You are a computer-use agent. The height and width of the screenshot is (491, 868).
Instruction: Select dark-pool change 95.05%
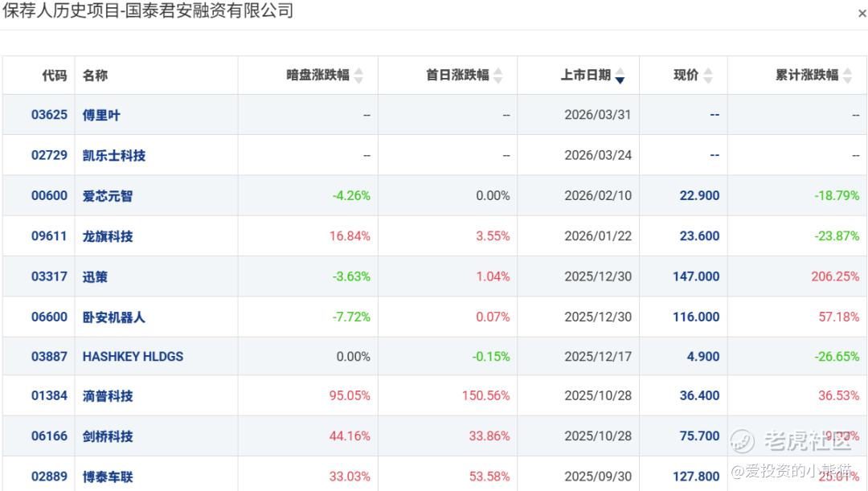pos(350,395)
